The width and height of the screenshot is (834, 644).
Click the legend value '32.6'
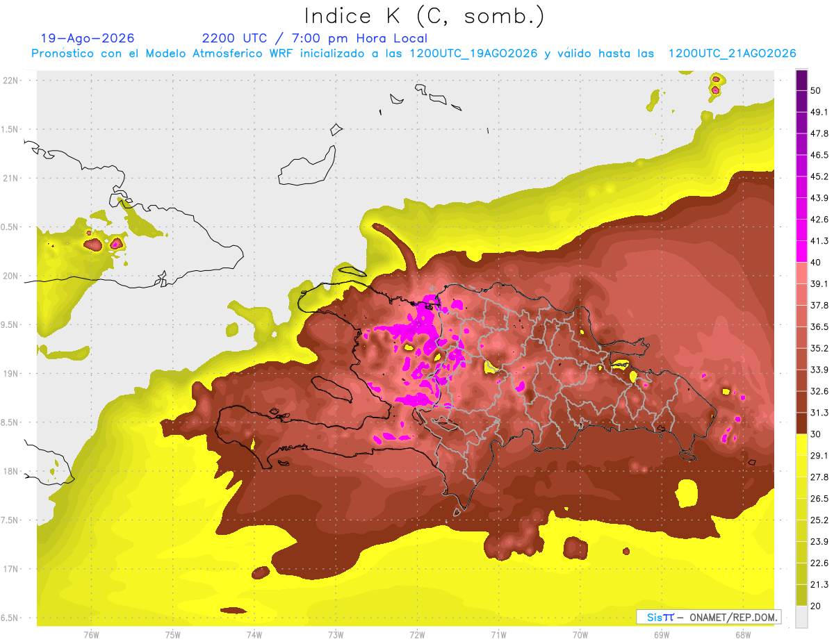[x=819, y=391]
